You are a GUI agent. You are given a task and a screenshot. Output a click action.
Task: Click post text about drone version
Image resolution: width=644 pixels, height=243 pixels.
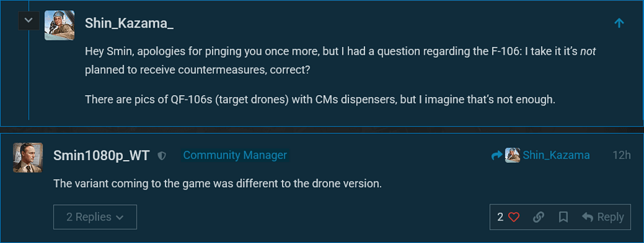pyautogui.click(x=218, y=184)
